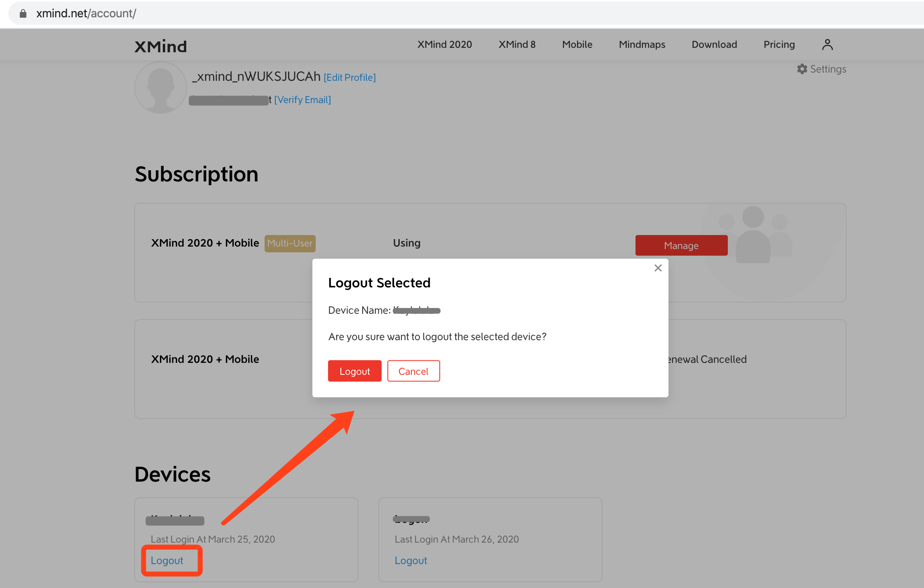Screen dimensions: 924x588
Task: Click the red Logout button in dialog
Action: tap(354, 371)
